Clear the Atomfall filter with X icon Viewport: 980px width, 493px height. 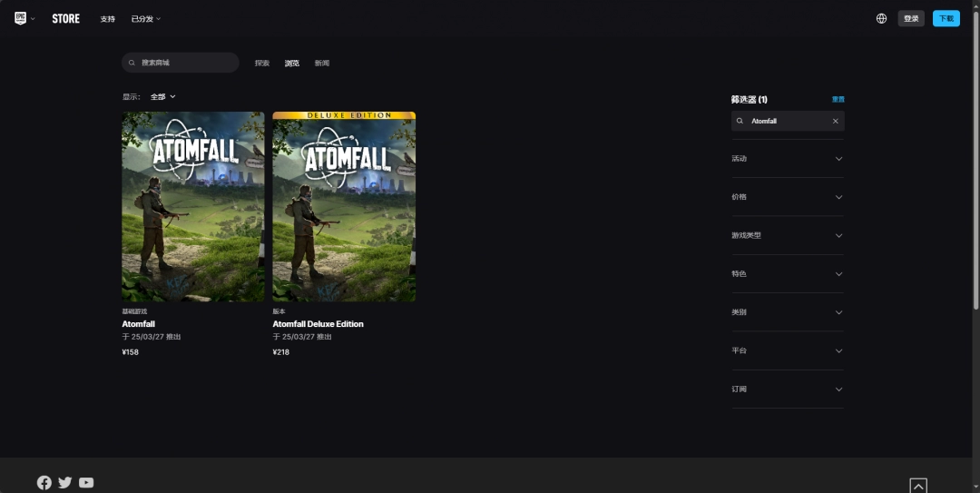tap(836, 122)
